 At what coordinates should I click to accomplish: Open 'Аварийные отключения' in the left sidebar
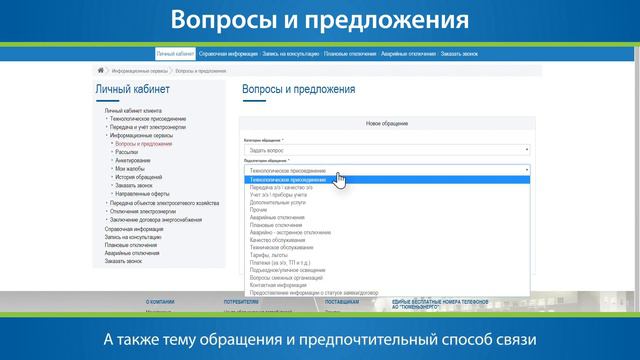point(132,253)
